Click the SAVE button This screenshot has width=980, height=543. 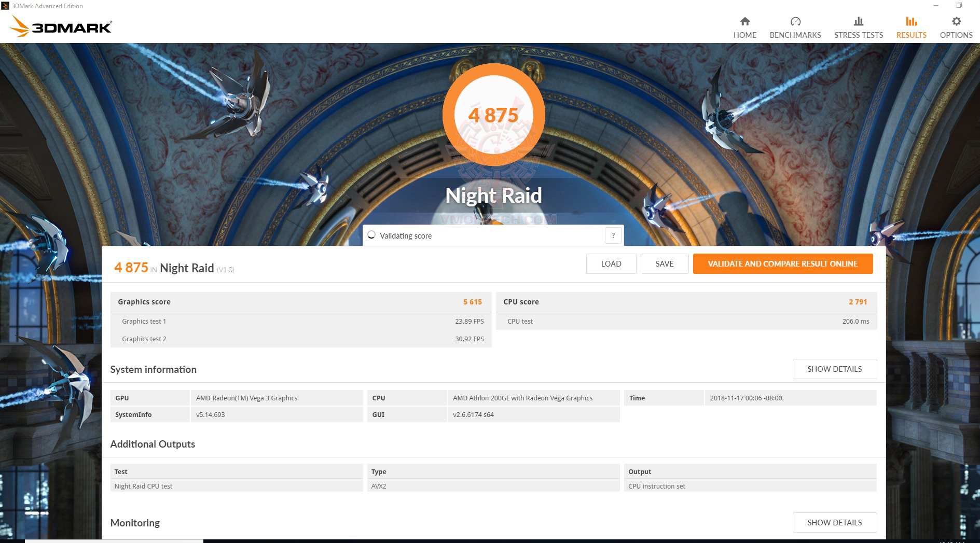click(x=665, y=263)
